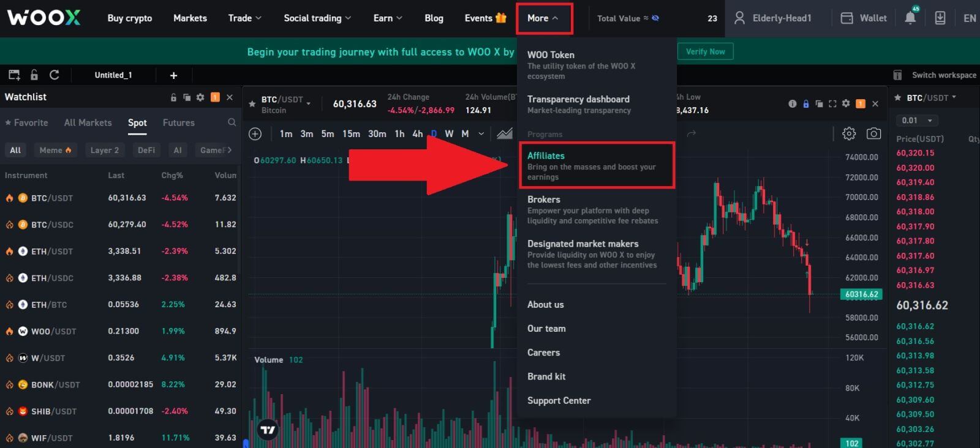Add a new workspace tab

tap(173, 75)
